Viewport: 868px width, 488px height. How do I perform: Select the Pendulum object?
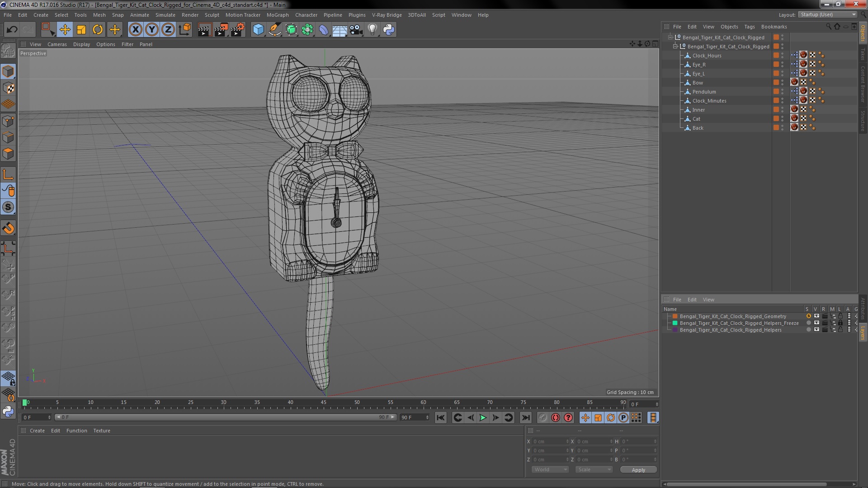[x=704, y=92]
